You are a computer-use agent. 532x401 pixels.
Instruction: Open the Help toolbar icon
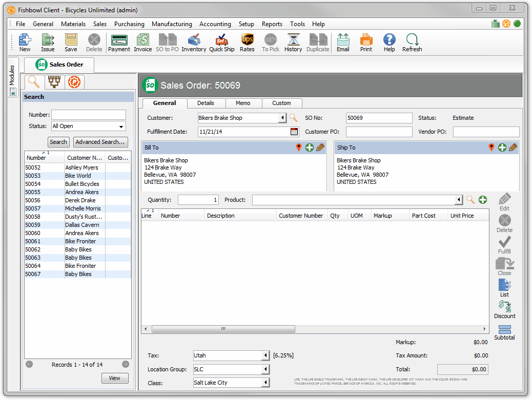pos(389,43)
